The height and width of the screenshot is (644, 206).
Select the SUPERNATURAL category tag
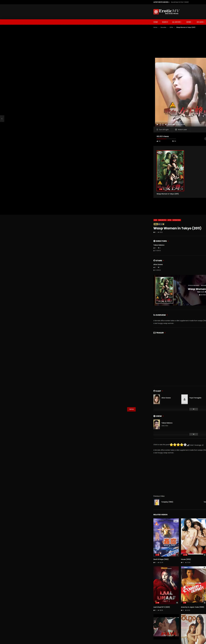[x=176, y=220]
